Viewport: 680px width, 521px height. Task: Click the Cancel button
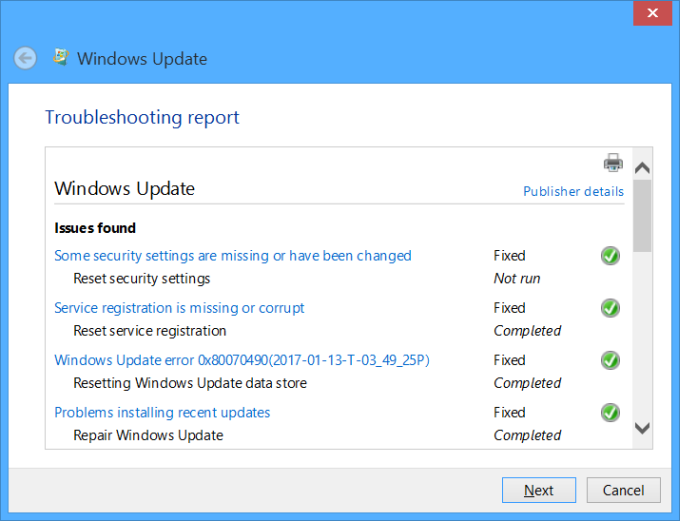[623, 490]
